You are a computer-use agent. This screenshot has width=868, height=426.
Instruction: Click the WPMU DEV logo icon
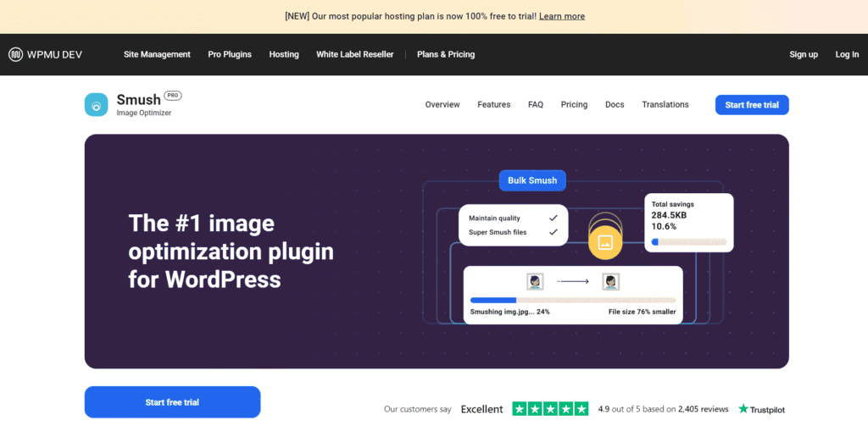[15, 54]
